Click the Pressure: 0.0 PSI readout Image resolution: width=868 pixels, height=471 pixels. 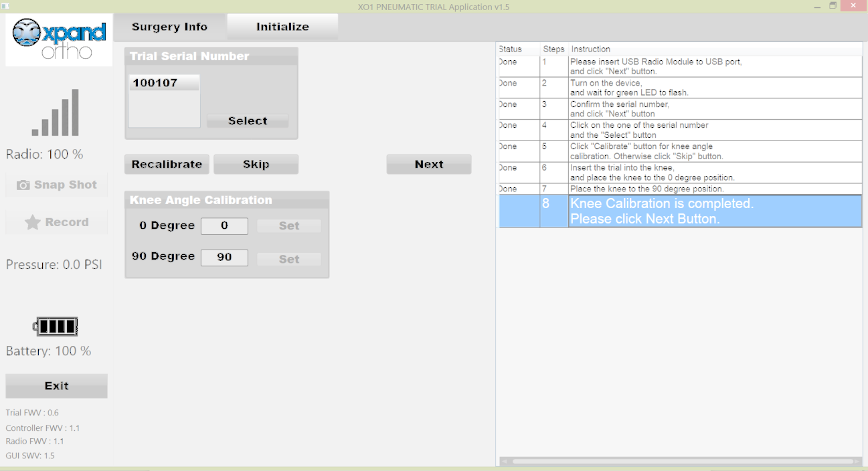click(54, 265)
